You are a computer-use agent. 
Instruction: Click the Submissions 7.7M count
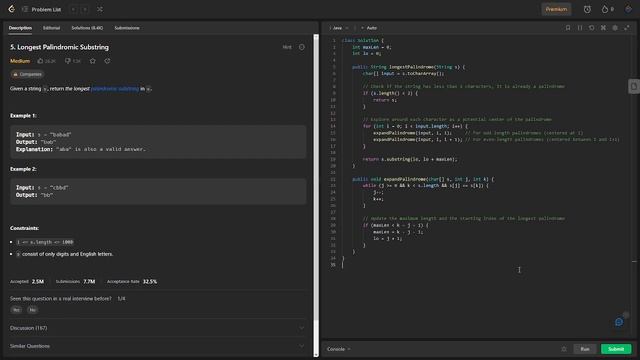[89, 281]
